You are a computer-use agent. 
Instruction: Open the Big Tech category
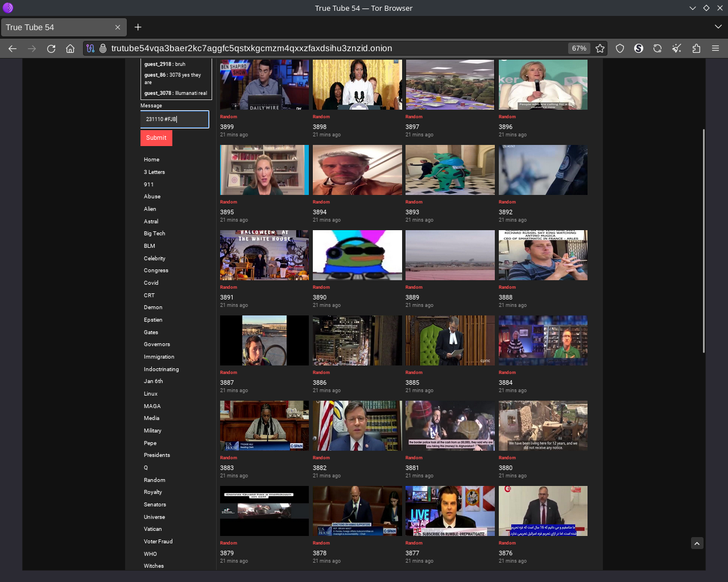[154, 234]
